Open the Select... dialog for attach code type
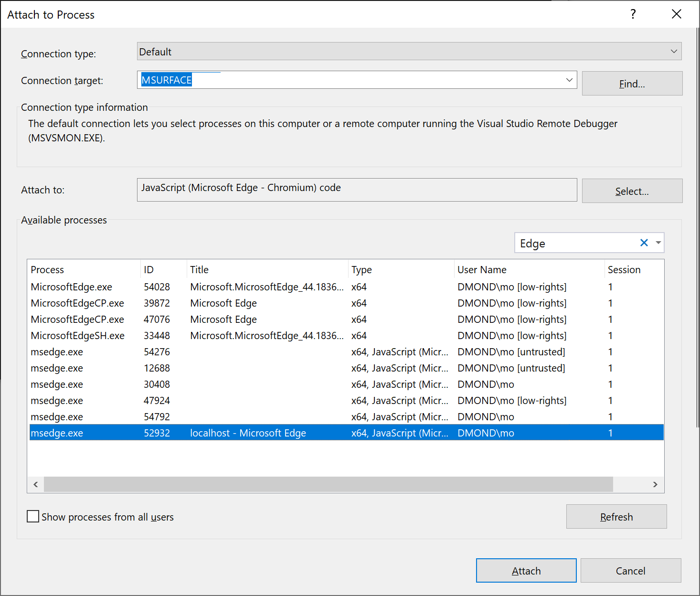The image size is (700, 596). (632, 191)
